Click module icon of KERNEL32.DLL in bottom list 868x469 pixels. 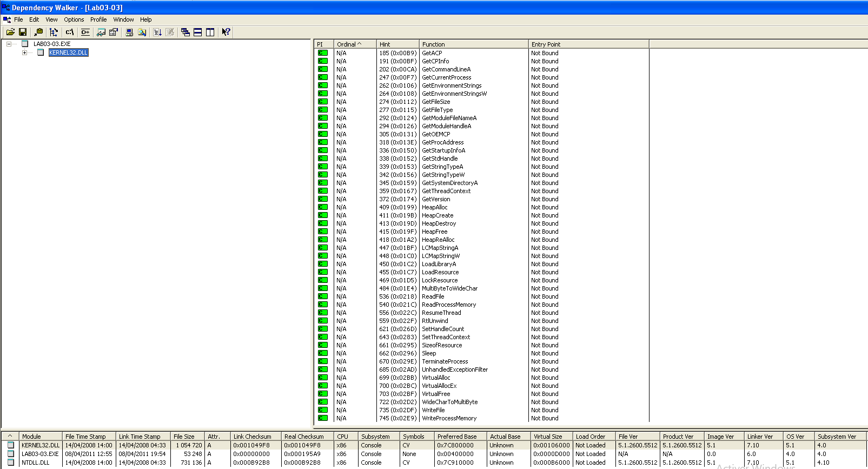coord(10,445)
